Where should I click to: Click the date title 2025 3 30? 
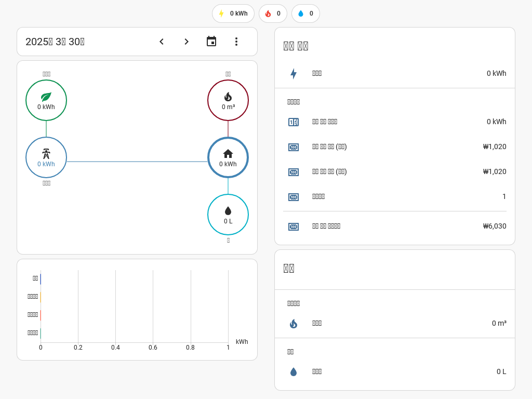(55, 42)
